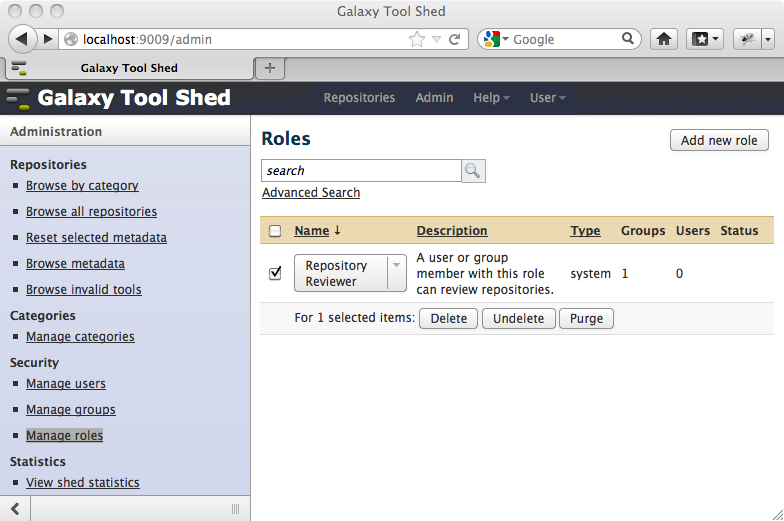The width and height of the screenshot is (784, 521).
Task: Click the Roles page heading
Action: click(286, 138)
